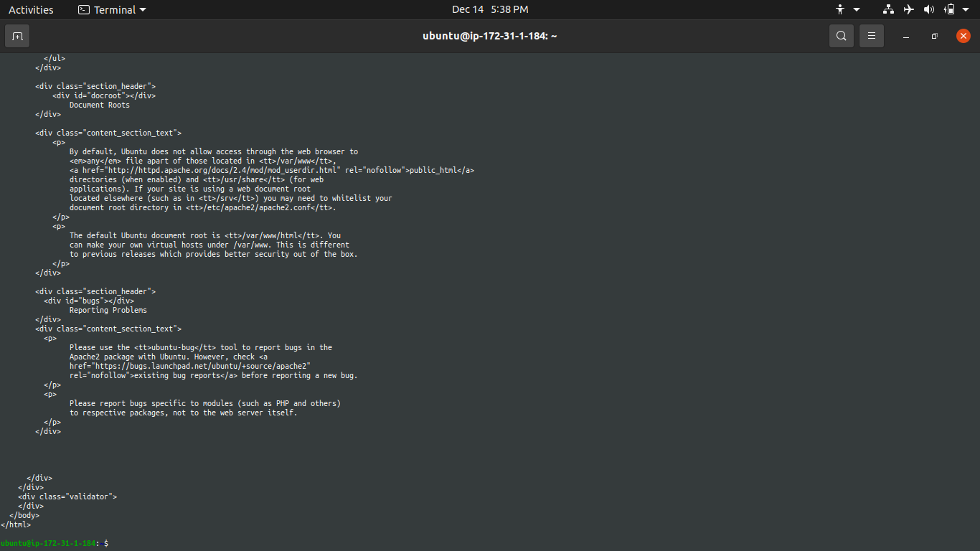Click the ubuntu@ip window title bar

coord(490,35)
